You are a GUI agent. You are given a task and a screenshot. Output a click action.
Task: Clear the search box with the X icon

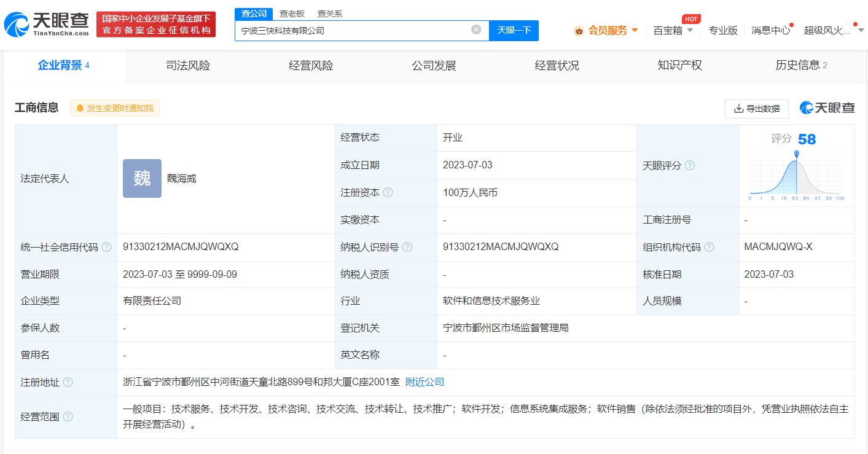tap(476, 29)
